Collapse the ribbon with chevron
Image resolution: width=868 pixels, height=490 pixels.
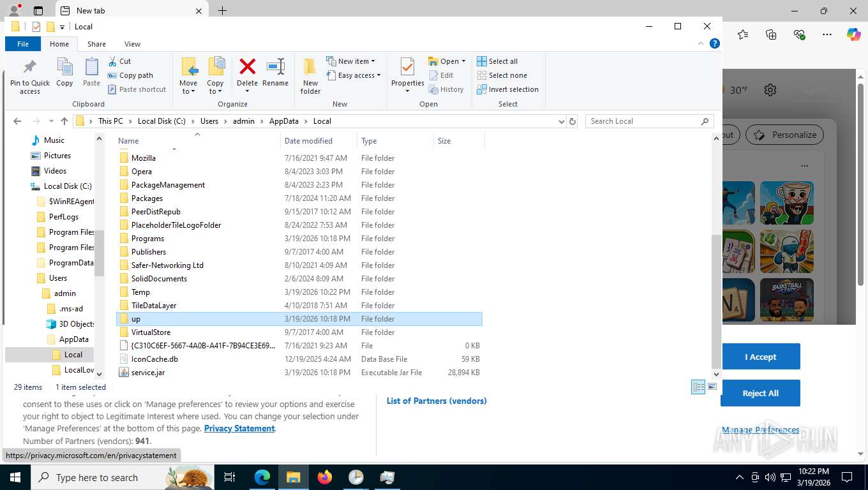(702, 44)
